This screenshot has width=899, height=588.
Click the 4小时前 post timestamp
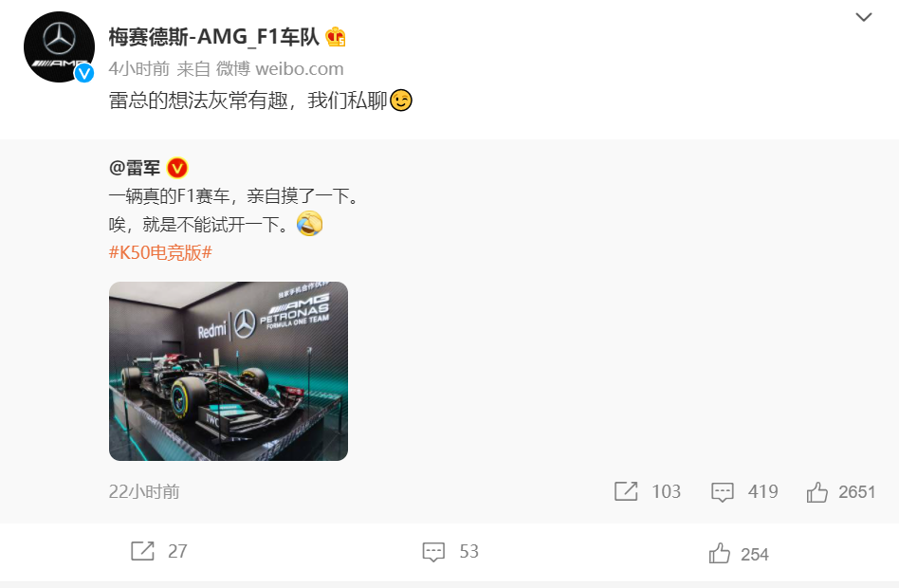[x=139, y=69]
